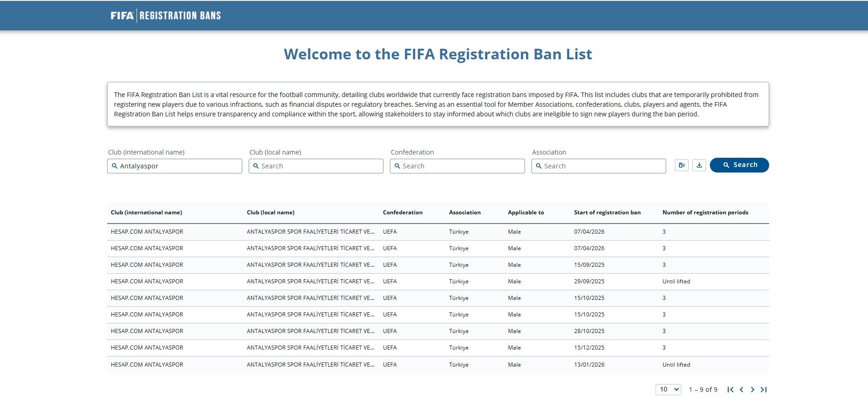Click the search icon in Association field
The image size is (868, 414).
tap(538, 166)
